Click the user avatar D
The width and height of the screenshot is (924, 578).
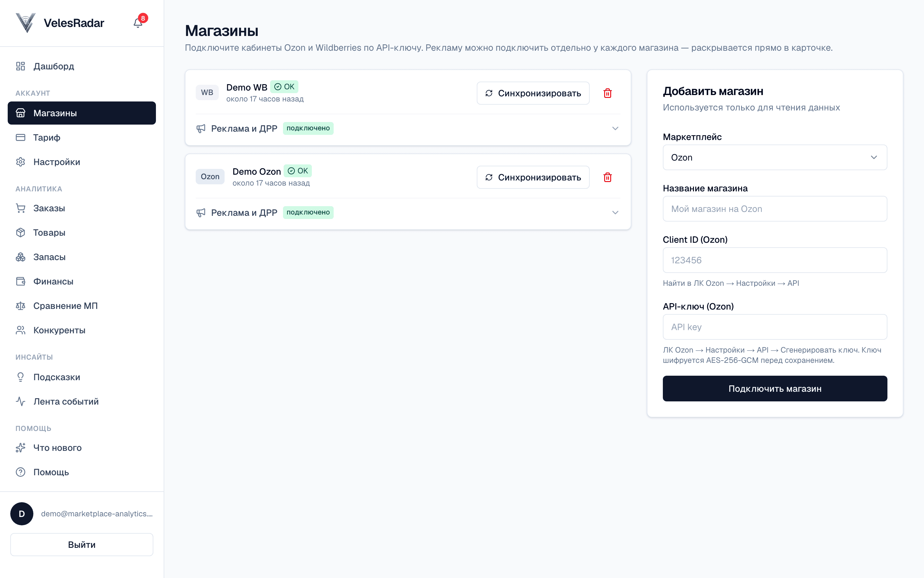point(22,514)
